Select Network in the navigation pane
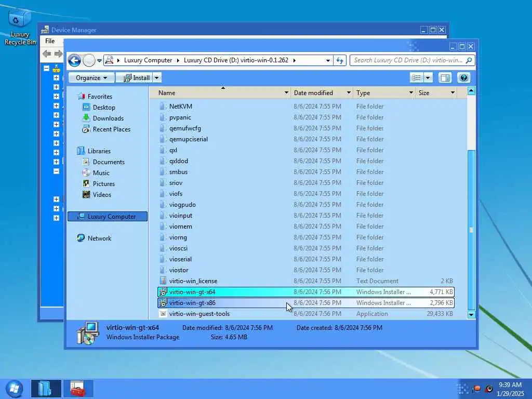This screenshot has width=532, height=399. [x=99, y=238]
